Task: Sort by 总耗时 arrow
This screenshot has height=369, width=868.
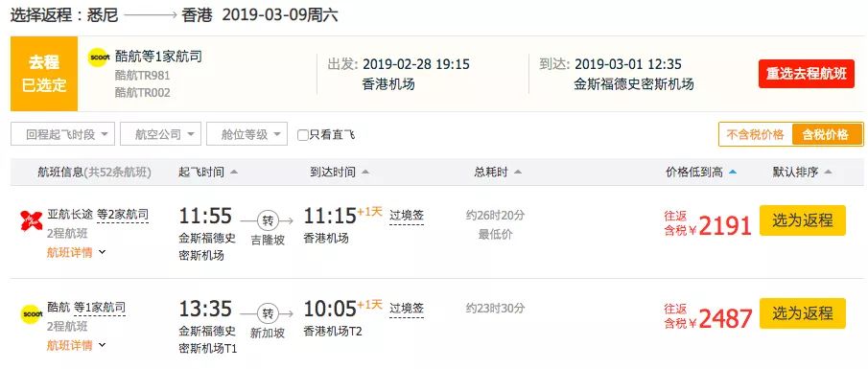Action: coord(518,173)
